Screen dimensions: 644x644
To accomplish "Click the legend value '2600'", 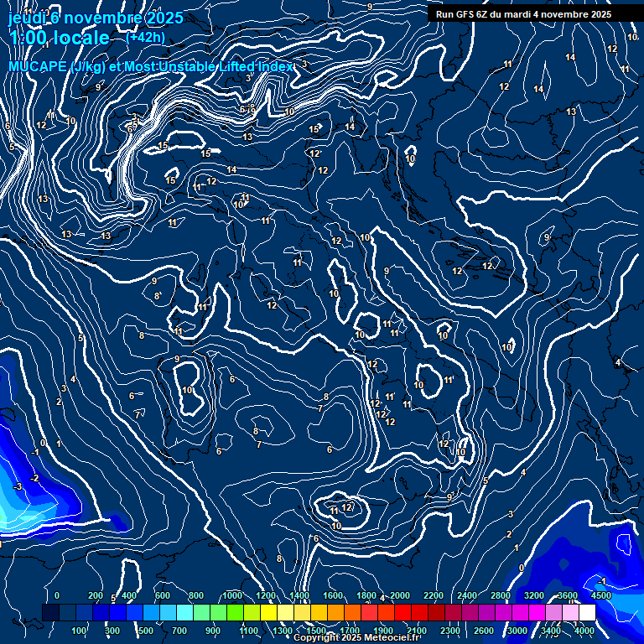I will coord(483,631).
